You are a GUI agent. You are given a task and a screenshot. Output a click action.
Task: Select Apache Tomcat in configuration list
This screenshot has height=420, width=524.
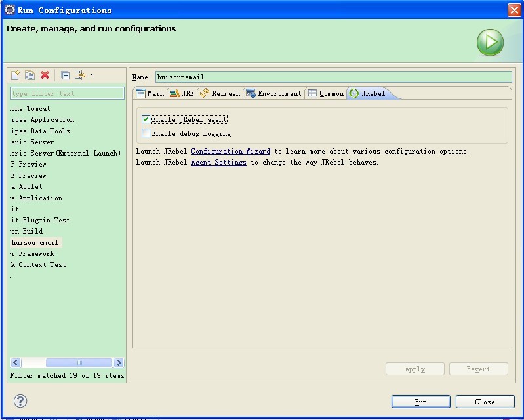coord(30,108)
